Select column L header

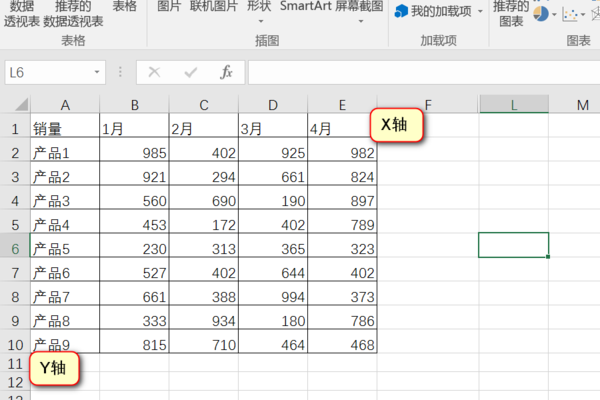coord(513,105)
